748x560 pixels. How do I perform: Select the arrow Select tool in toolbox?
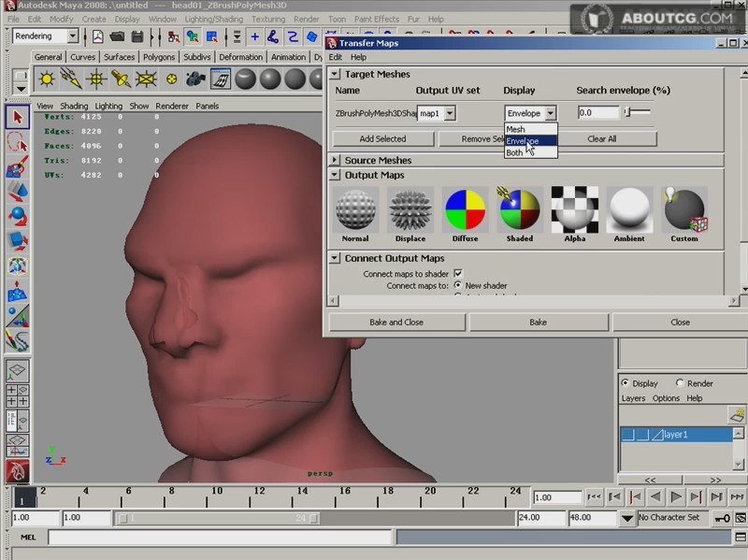(18, 118)
